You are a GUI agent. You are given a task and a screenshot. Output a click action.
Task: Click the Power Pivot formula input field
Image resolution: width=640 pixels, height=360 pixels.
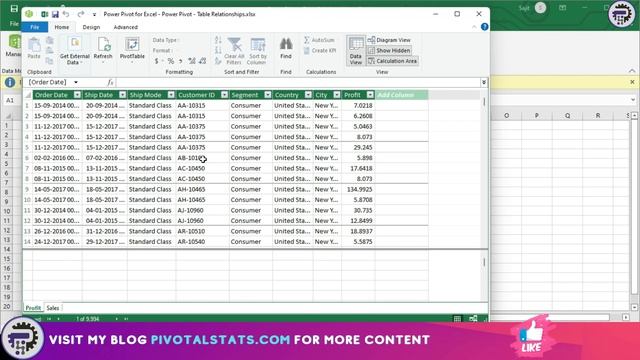coord(298,82)
